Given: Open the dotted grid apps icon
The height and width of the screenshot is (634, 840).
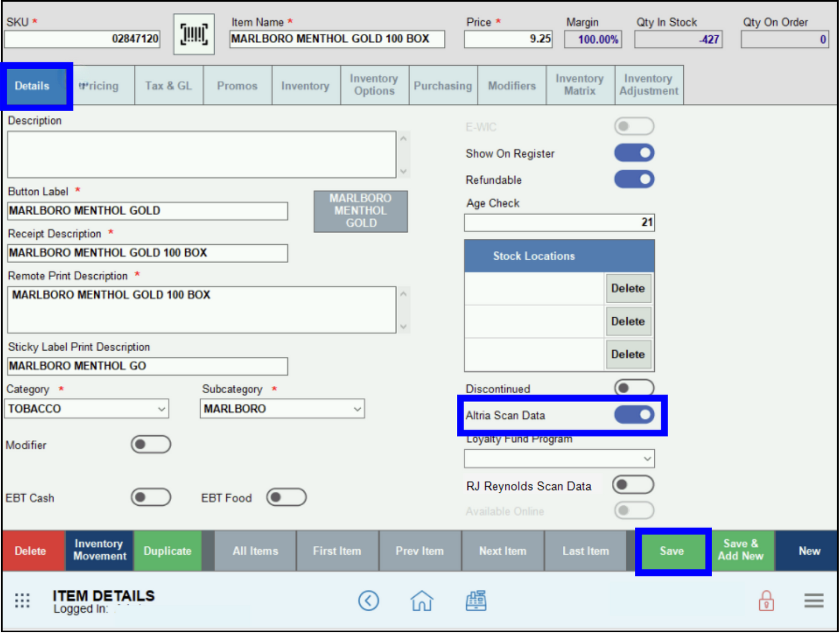Looking at the screenshot, I should coord(22,601).
